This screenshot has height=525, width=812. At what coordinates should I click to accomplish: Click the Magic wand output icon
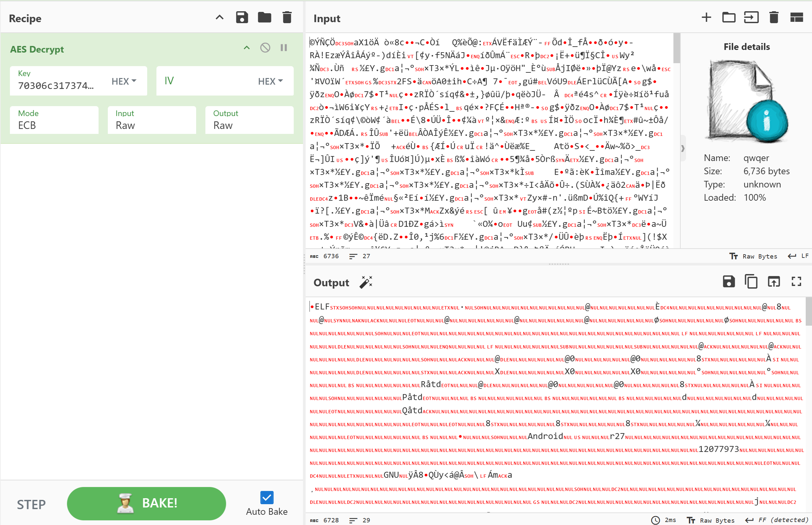coord(365,282)
